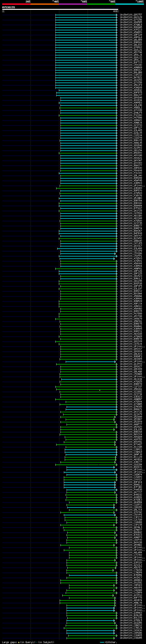
Task: Click hit label UniRef100_B8ABA1
Action: pos(131,326)
